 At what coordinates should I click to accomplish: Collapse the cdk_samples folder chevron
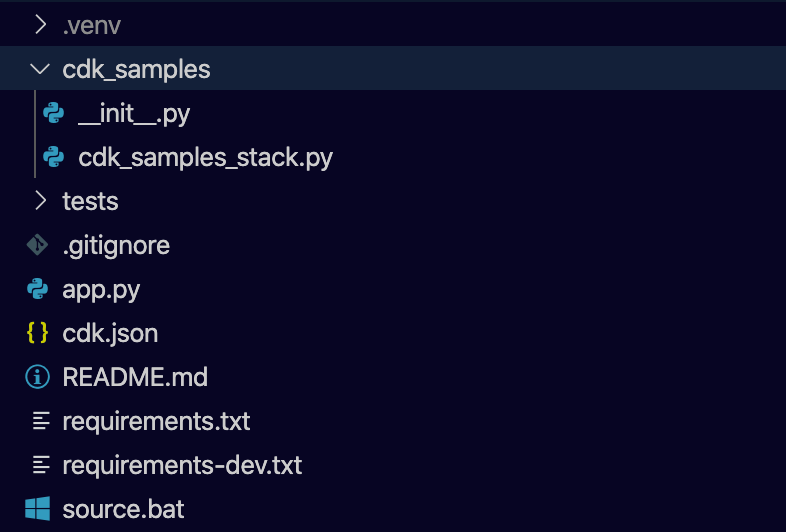click(x=40, y=69)
